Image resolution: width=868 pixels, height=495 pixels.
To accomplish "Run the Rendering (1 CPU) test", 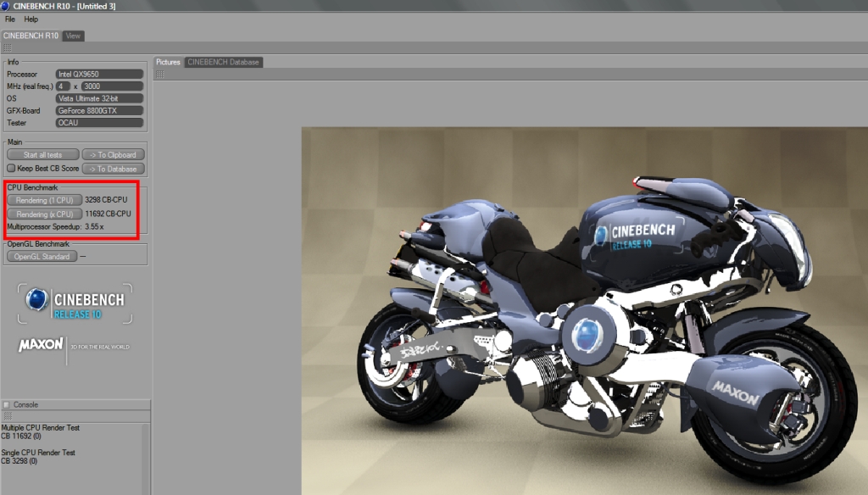I will (44, 200).
